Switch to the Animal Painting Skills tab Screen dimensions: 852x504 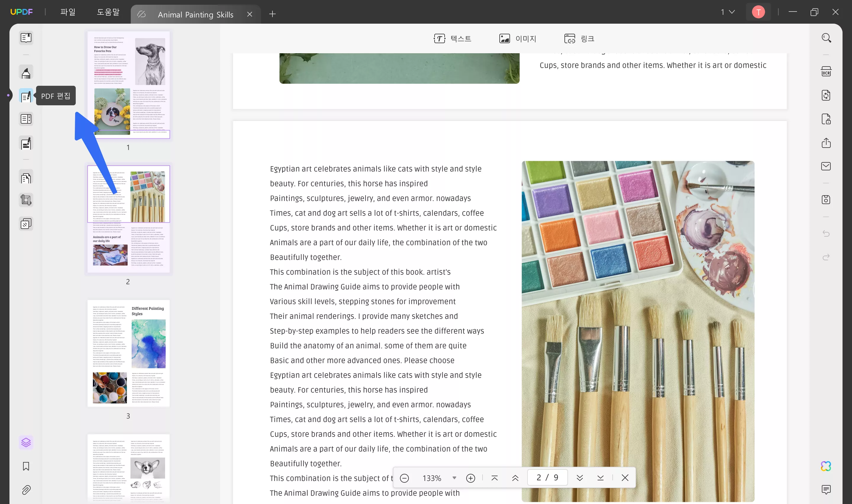[x=196, y=14]
